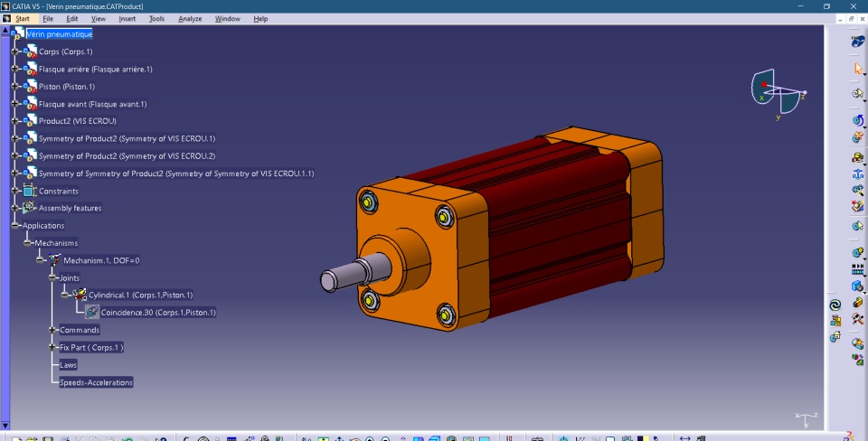Click the tree scrollbar up arrow
The width and height of the screenshot is (868, 441).
tap(5, 31)
